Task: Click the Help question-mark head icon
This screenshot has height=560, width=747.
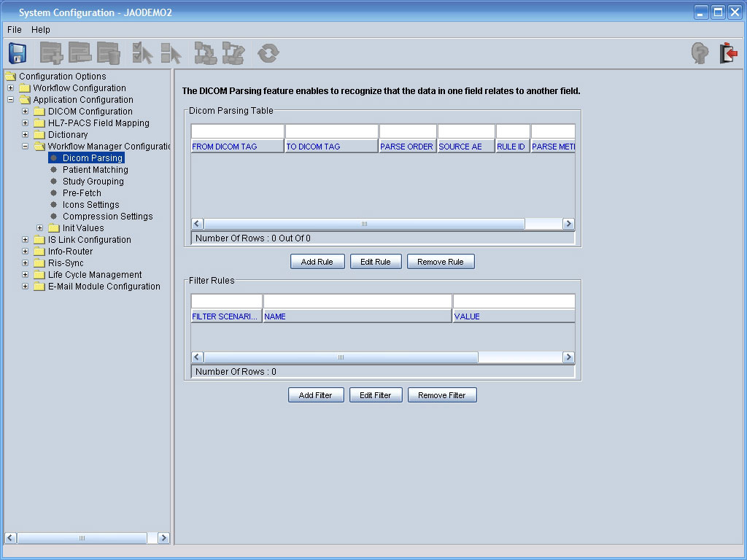Action: (x=700, y=52)
